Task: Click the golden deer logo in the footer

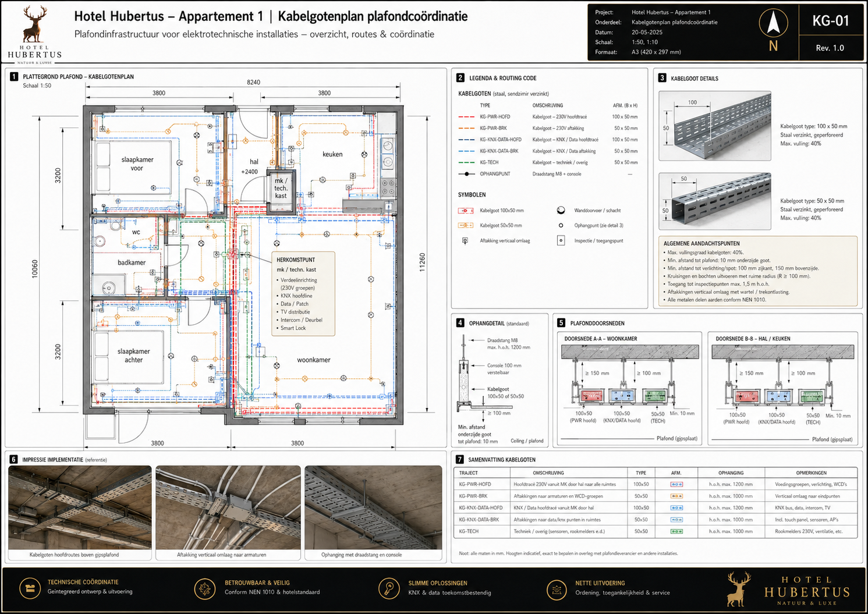Action: click(x=739, y=589)
